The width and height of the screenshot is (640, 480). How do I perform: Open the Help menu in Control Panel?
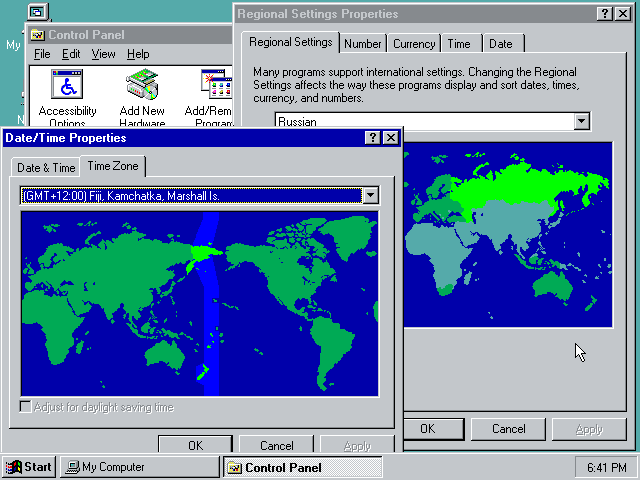(x=138, y=54)
